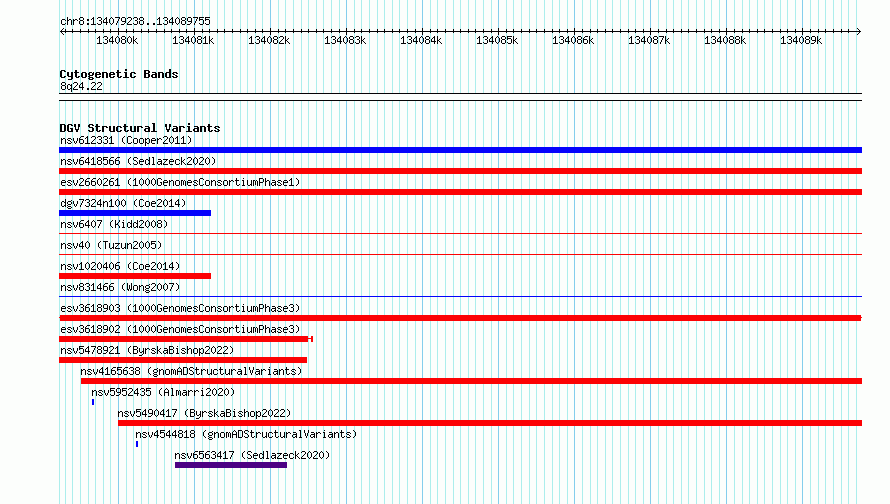Click the chr8:134079238..134089755 coordinates text
Image resolution: width=890 pixels, height=504 pixels.
pos(135,21)
